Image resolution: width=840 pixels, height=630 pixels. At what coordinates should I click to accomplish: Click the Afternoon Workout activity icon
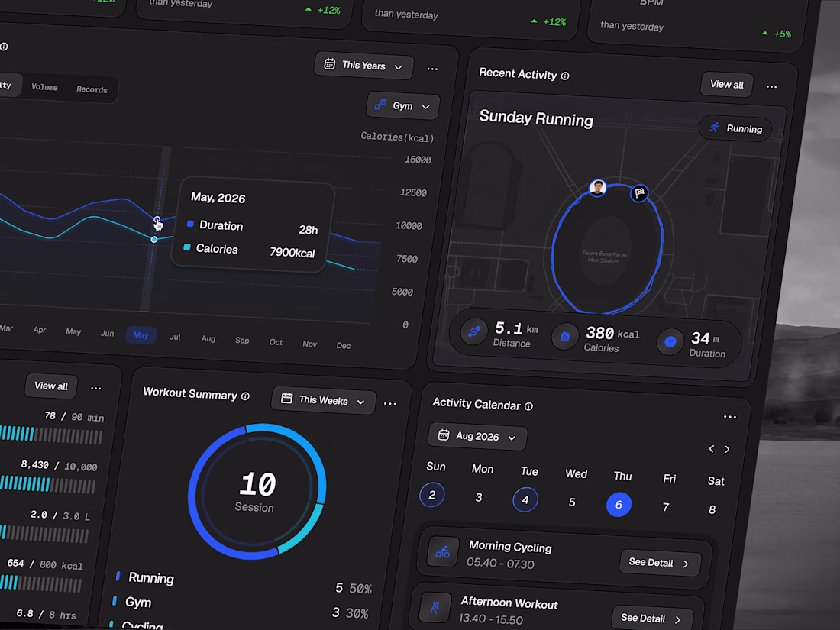click(435, 608)
